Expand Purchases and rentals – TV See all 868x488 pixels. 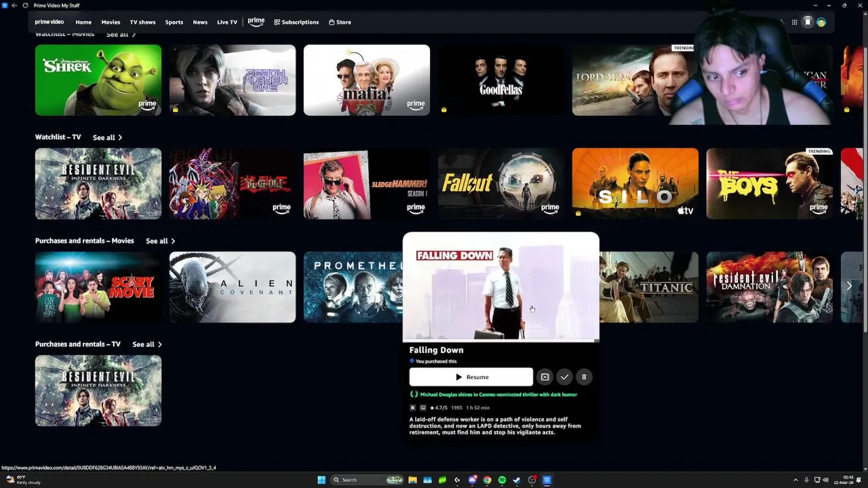point(146,344)
